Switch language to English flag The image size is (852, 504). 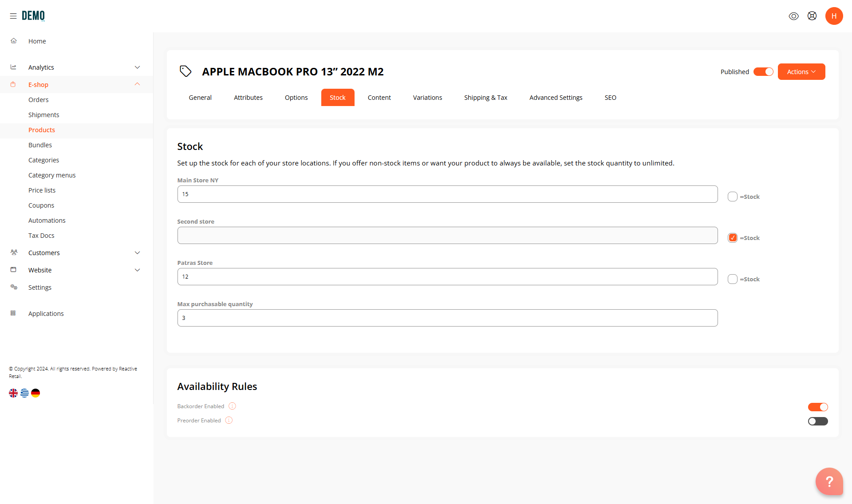click(13, 393)
